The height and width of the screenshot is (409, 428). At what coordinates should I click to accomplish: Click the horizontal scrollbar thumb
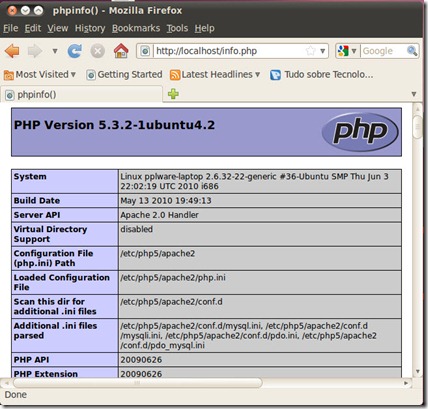coord(137,383)
